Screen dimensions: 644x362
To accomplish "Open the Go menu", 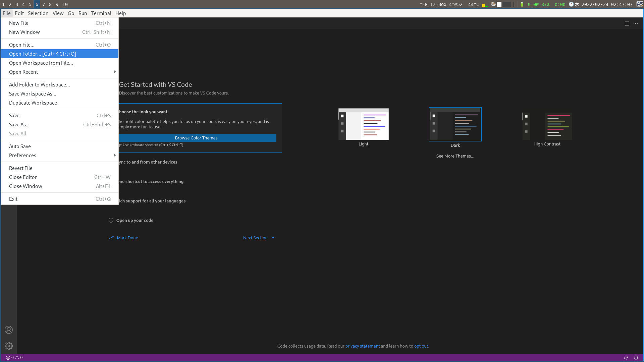I will pyautogui.click(x=71, y=13).
